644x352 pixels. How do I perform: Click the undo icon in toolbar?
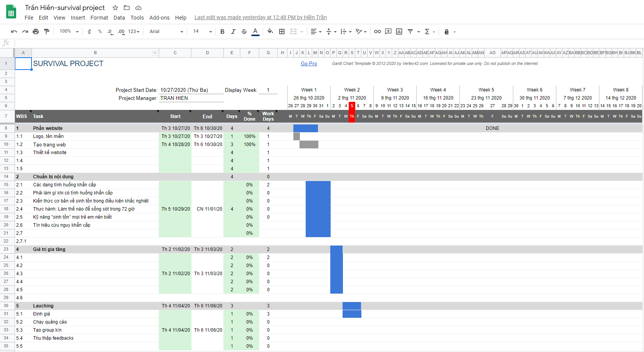(14, 32)
